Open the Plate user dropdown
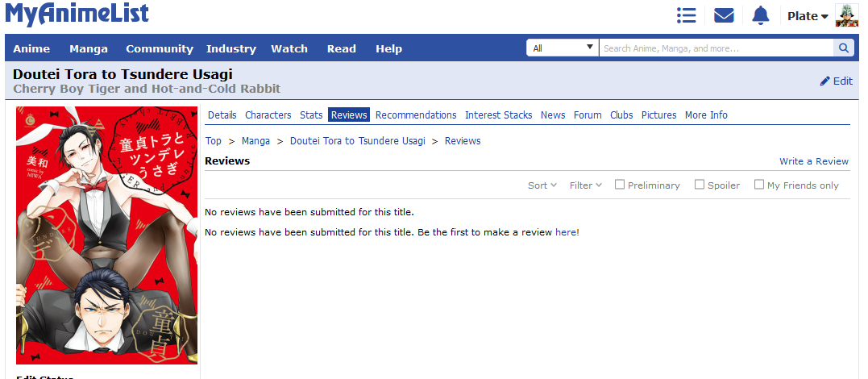This screenshot has width=868, height=379. point(808,16)
